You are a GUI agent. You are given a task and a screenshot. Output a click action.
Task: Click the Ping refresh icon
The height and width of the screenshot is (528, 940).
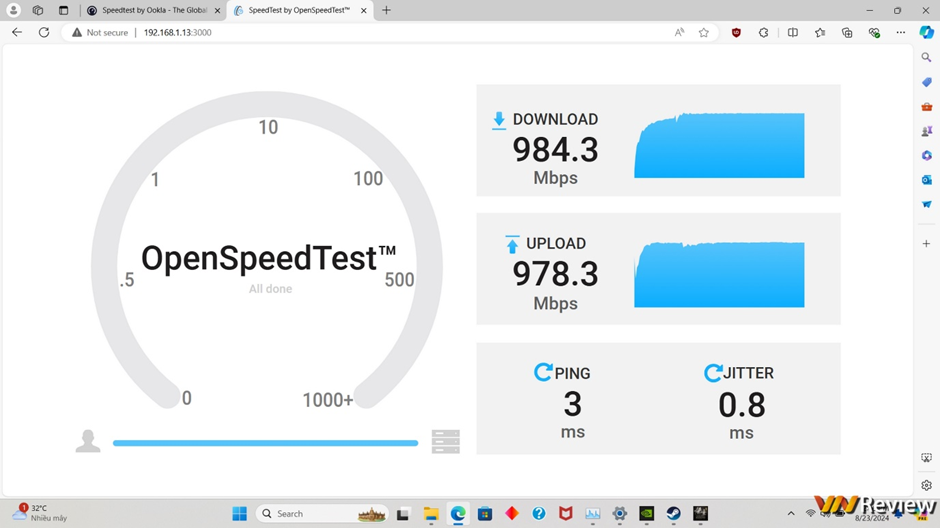543,372
